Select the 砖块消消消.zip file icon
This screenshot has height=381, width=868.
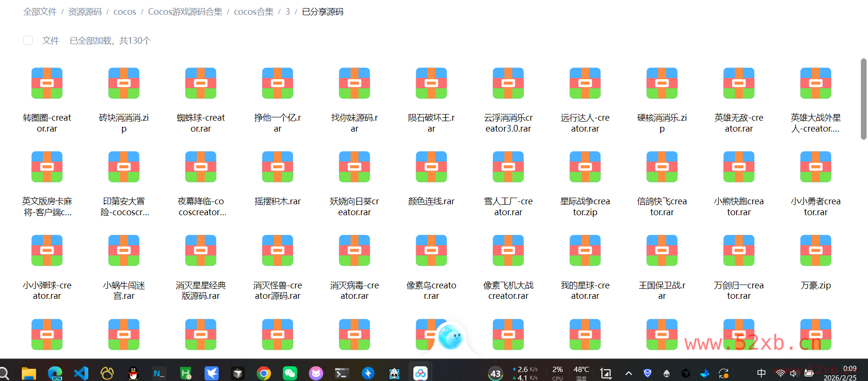click(124, 83)
